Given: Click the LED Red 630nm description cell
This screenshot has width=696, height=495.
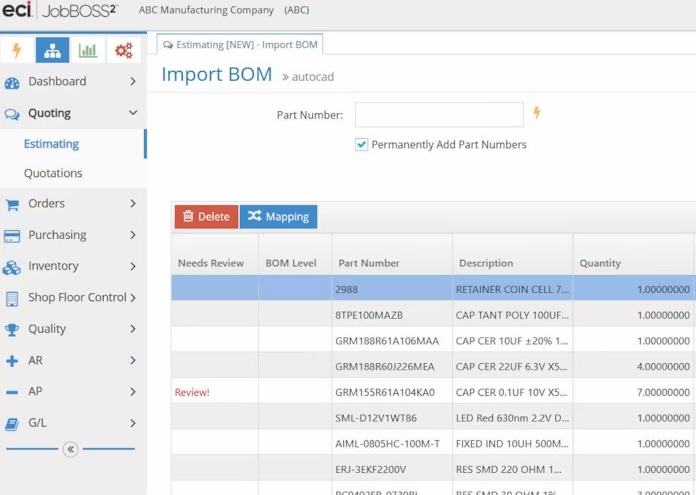Looking at the screenshot, I should tap(512, 418).
